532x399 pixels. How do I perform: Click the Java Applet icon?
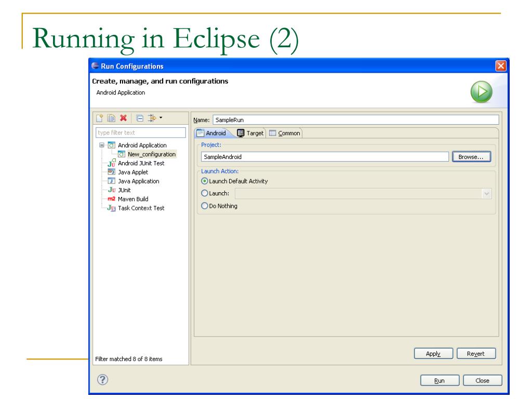click(112, 172)
